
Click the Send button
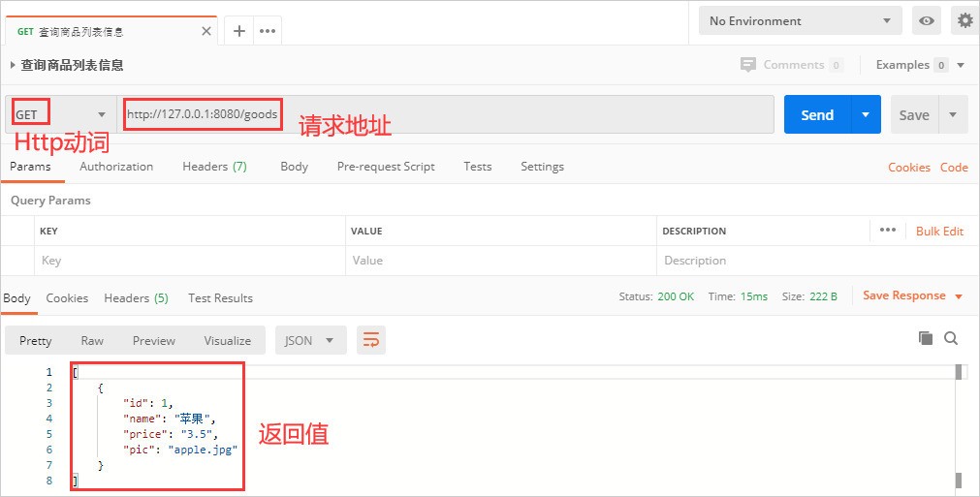coord(817,115)
